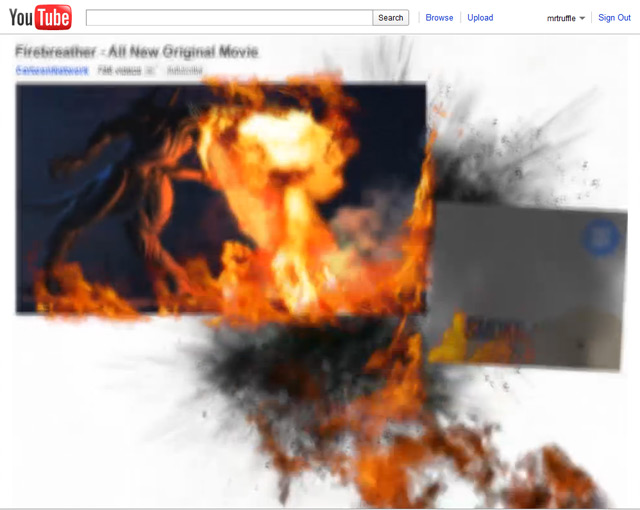Viewport: 640px width, 510px height.
Task: Click the Firebreather video title
Action: [x=137, y=52]
